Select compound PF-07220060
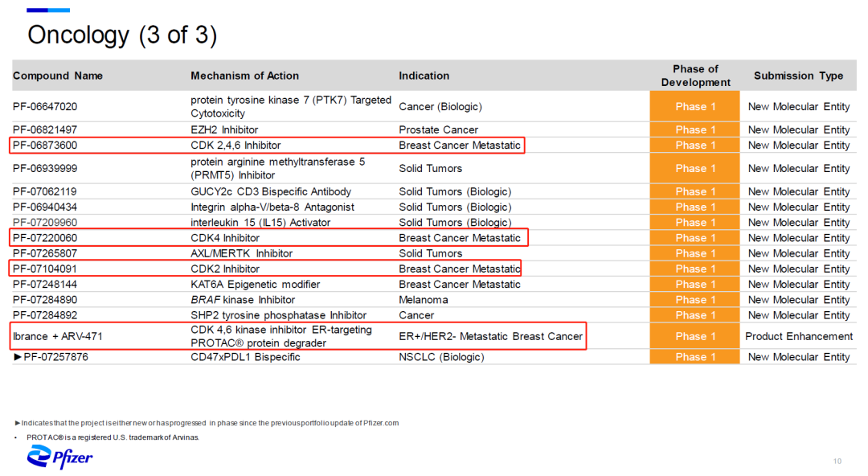 (x=45, y=238)
